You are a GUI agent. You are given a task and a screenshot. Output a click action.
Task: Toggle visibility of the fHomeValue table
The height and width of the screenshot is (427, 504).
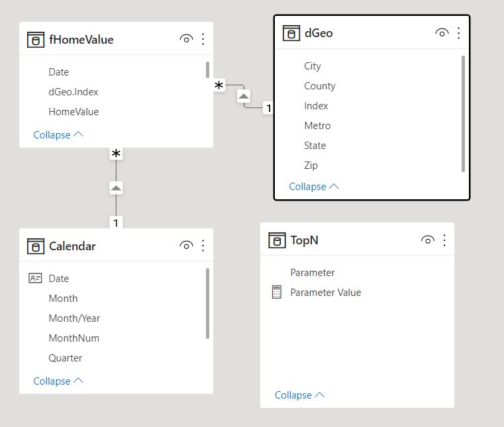click(x=186, y=40)
